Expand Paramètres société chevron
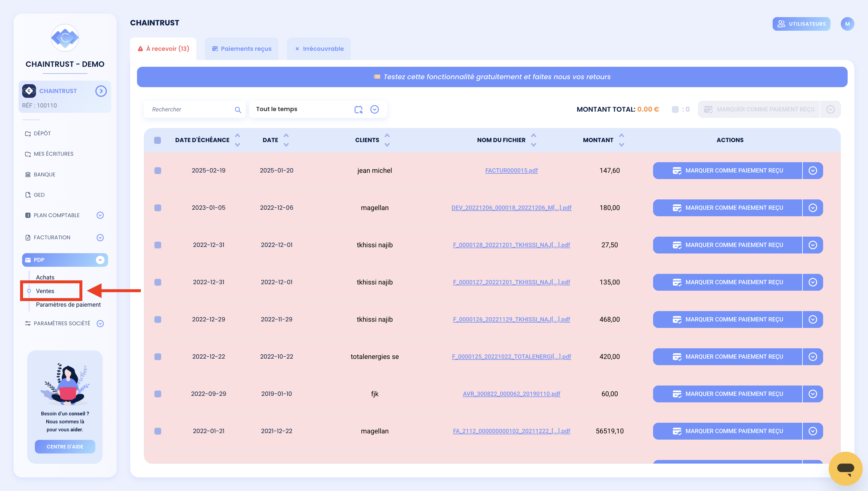 coord(100,324)
